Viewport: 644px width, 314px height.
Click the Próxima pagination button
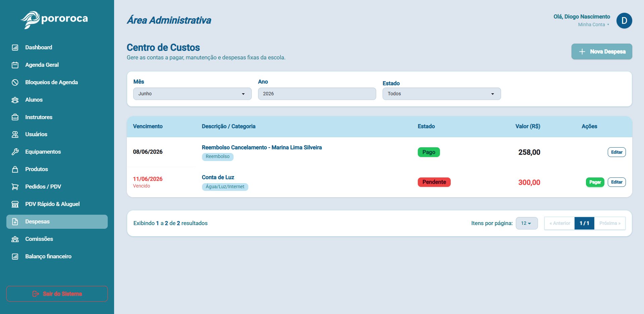pos(610,223)
